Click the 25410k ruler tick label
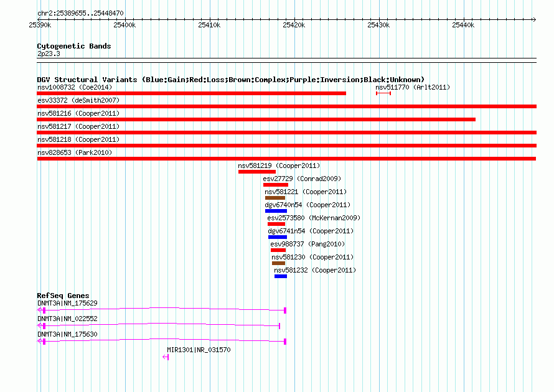The width and height of the screenshot is (554, 392). pyautogui.click(x=209, y=25)
